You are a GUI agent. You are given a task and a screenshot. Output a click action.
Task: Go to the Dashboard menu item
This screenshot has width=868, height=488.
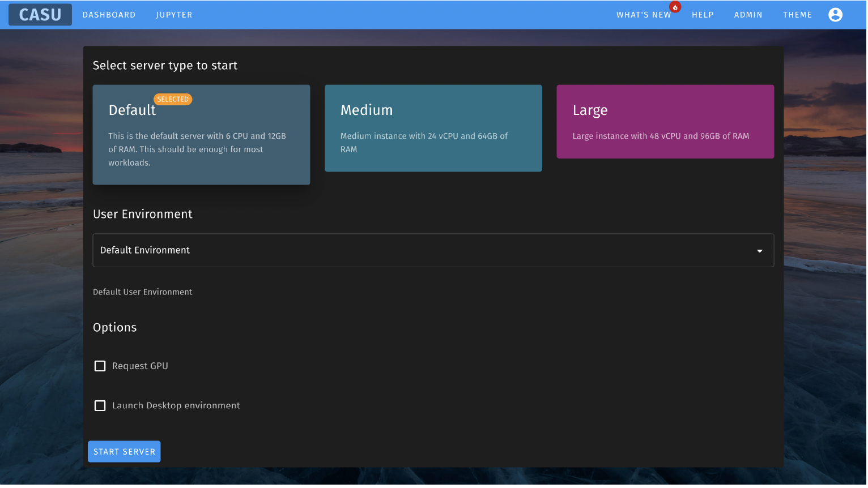pyautogui.click(x=109, y=15)
